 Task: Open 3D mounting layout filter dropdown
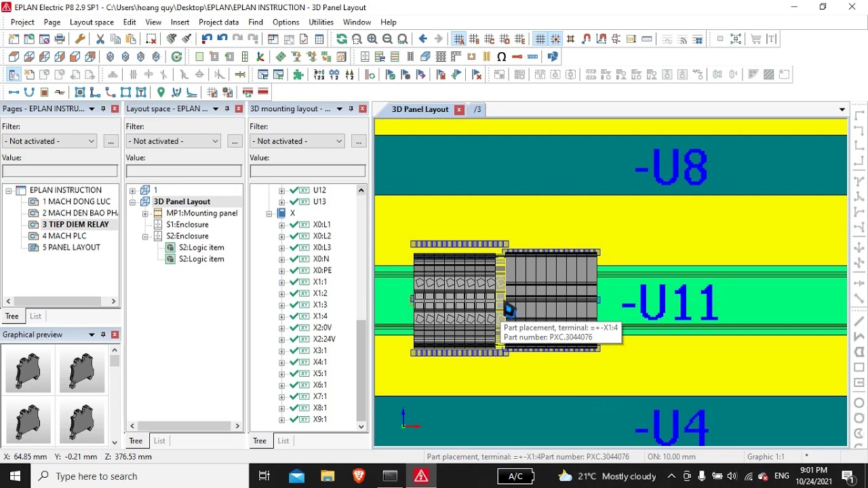click(298, 141)
